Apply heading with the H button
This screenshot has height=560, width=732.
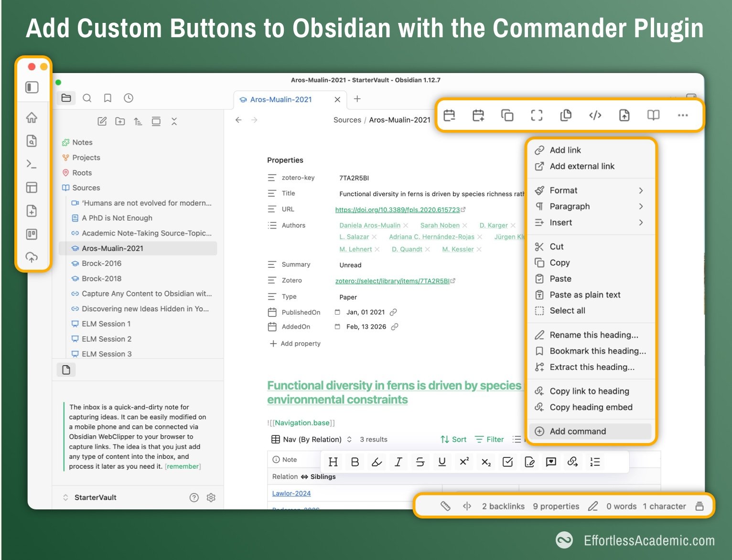pos(333,462)
